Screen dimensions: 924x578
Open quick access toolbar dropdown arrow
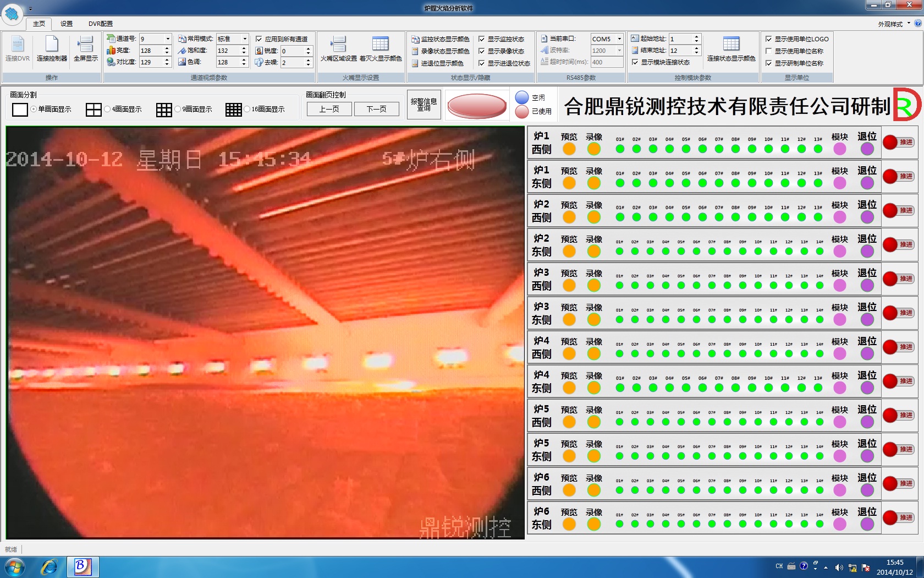click(x=30, y=9)
